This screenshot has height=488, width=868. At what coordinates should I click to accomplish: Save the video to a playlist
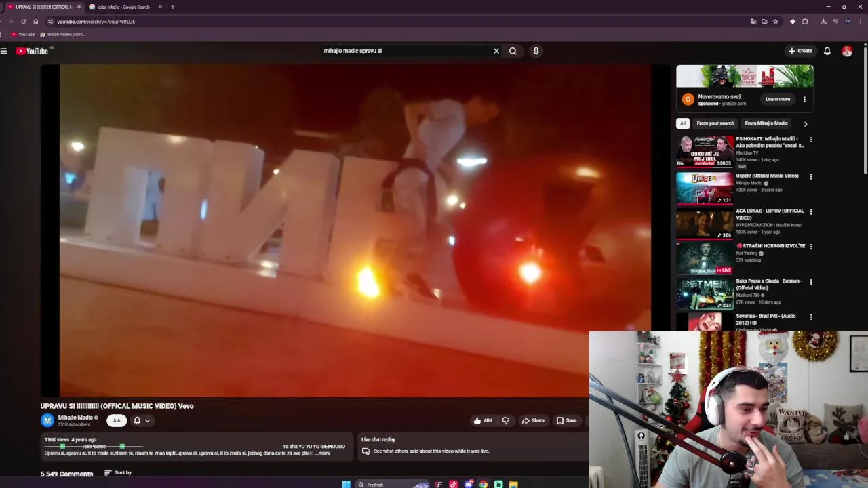(x=566, y=420)
